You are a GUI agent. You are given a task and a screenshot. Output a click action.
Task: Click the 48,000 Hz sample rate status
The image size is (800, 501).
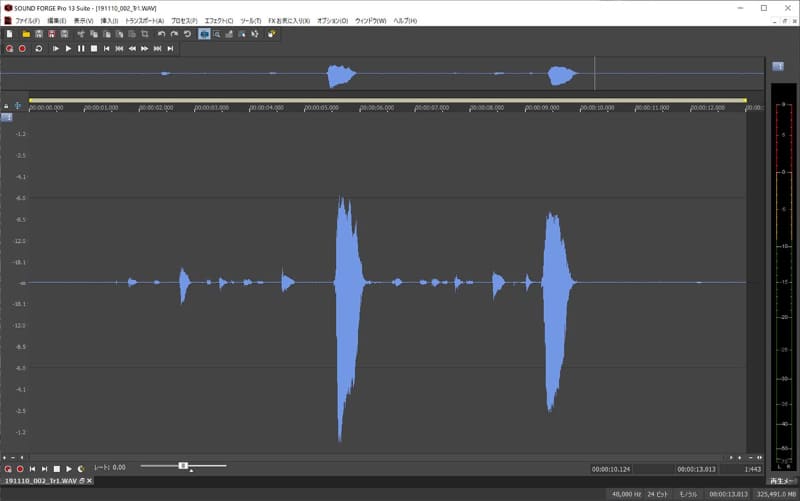pos(627,494)
